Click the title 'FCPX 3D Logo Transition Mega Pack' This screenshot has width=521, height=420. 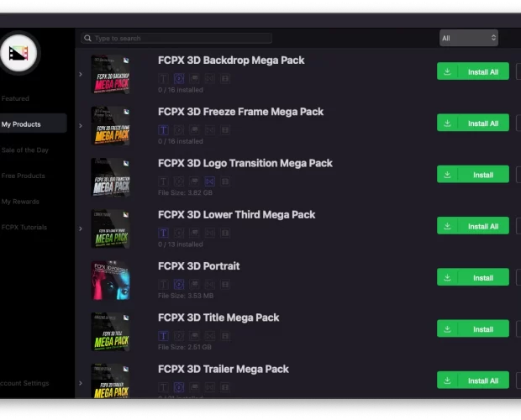(x=245, y=163)
